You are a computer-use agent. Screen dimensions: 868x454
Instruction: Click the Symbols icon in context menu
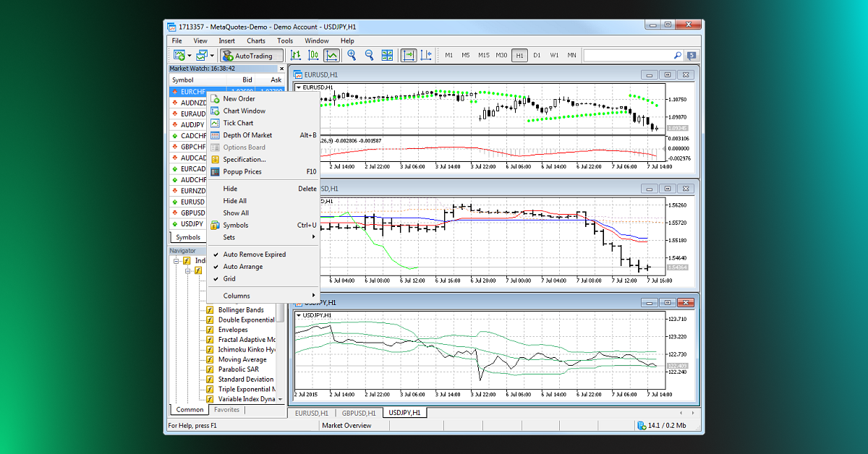(215, 226)
